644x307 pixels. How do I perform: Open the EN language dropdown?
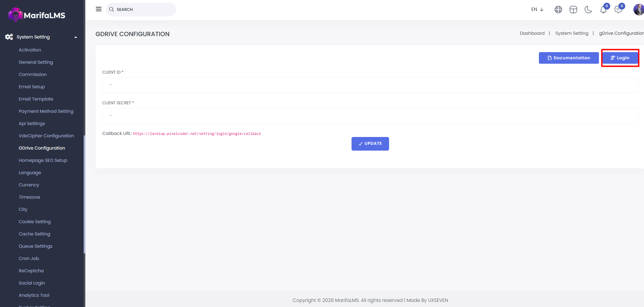pos(537,10)
